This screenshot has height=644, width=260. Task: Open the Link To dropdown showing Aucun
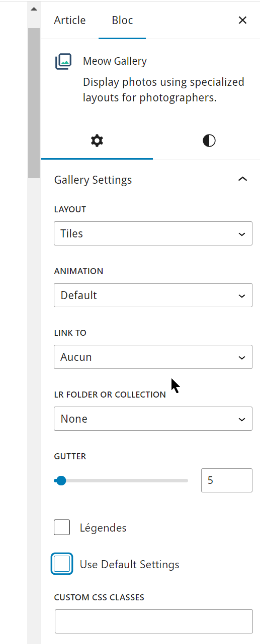click(x=153, y=357)
